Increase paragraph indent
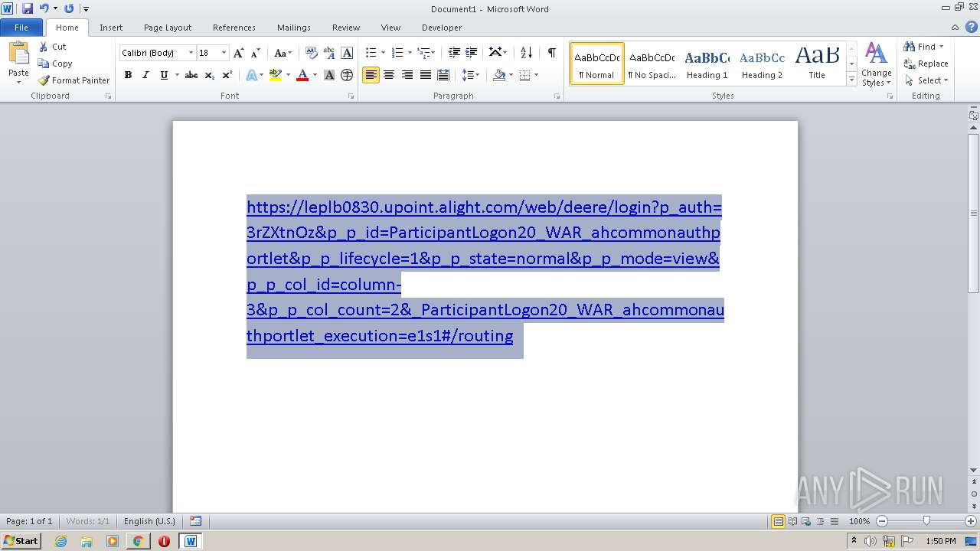 [x=472, y=53]
